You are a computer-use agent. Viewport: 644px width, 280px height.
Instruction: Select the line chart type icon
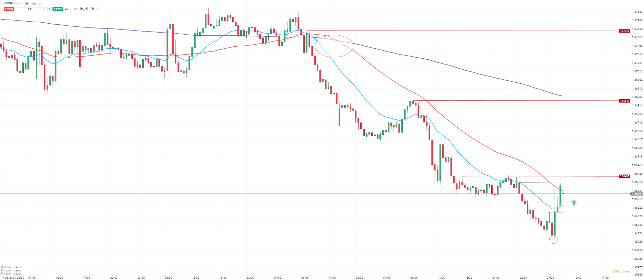tap(76, 9)
